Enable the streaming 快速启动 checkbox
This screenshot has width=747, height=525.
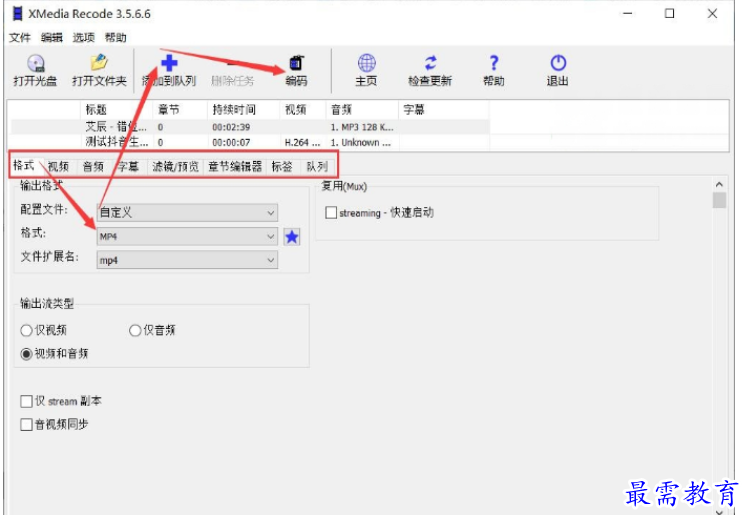click(331, 213)
